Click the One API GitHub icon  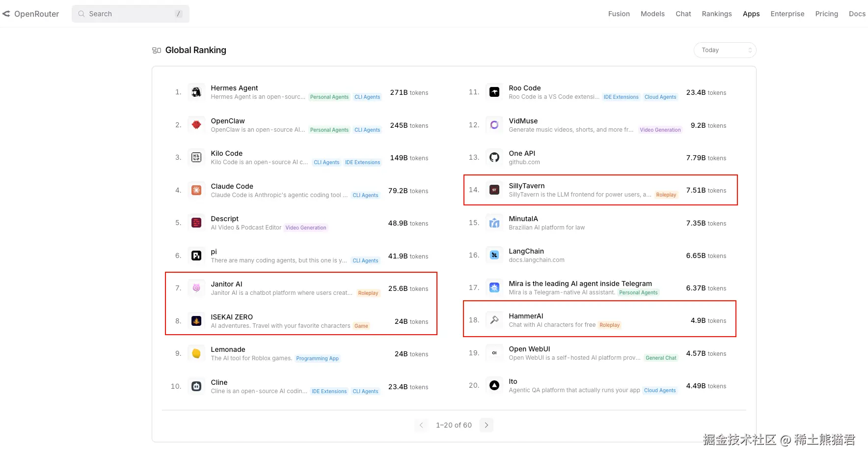(x=494, y=157)
